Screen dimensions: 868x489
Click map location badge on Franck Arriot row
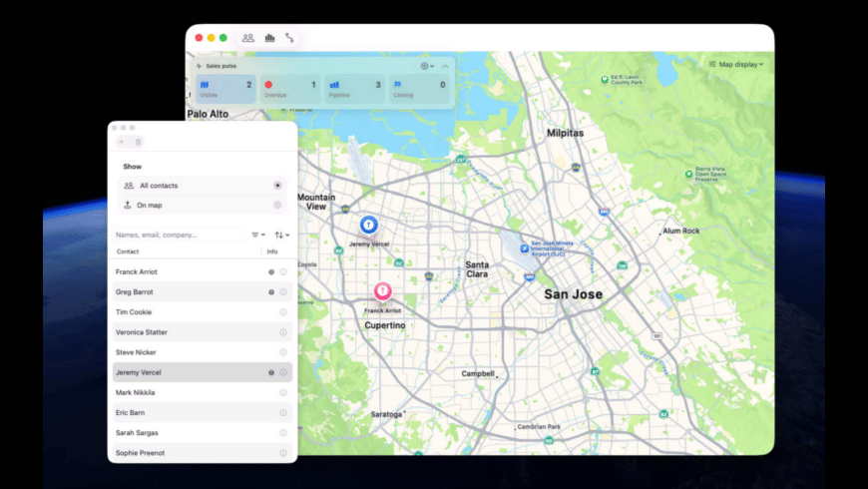coord(271,271)
